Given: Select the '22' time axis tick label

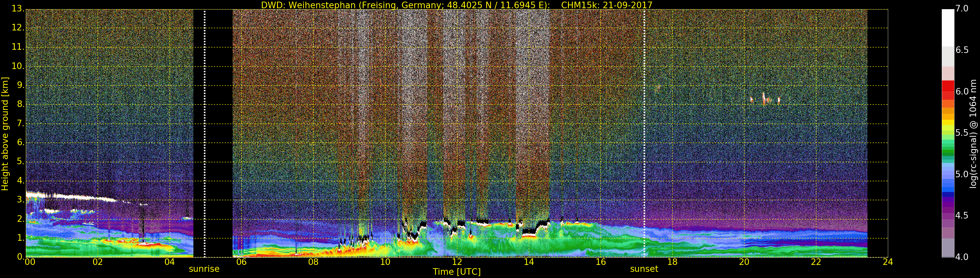Looking at the screenshot, I should click(x=816, y=262).
